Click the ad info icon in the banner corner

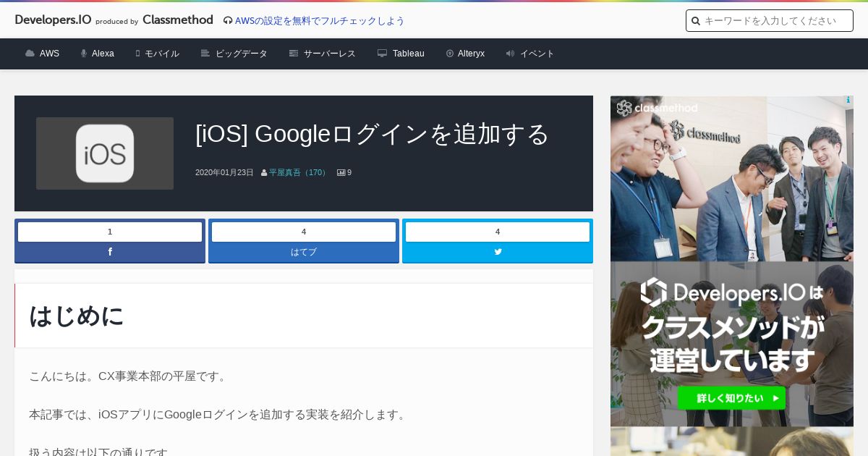(848, 101)
